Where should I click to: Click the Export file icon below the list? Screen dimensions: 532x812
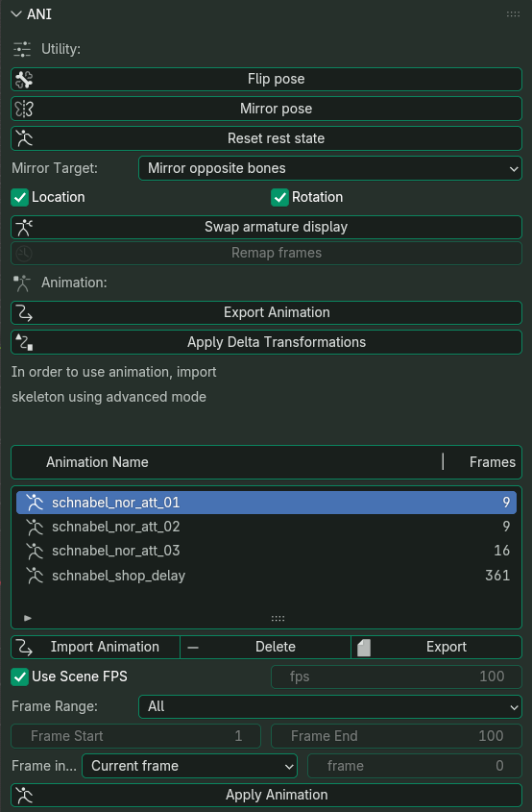click(x=364, y=648)
